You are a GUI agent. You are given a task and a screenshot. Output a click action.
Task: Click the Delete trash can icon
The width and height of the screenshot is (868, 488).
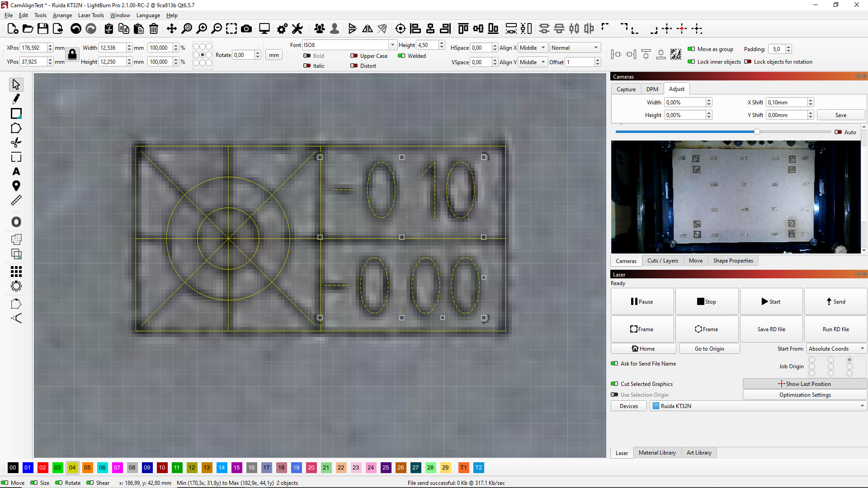pos(154,29)
